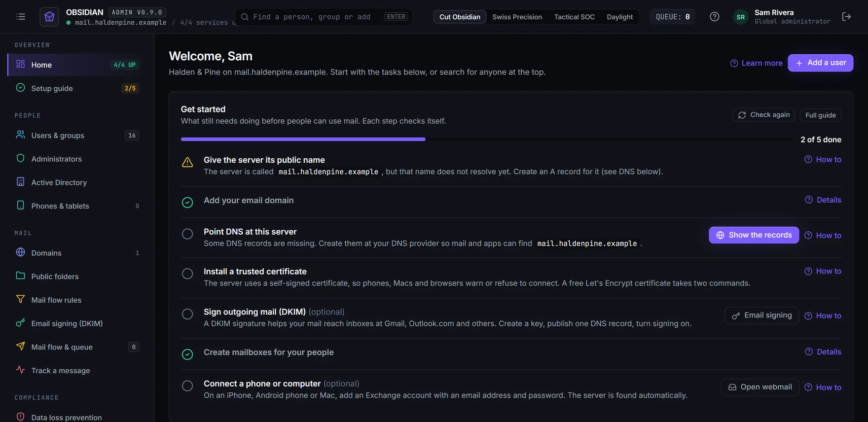The height and width of the screenshot is (422, 868).
Task: Switch to the Tactical SOC theme
Action: 574,17
